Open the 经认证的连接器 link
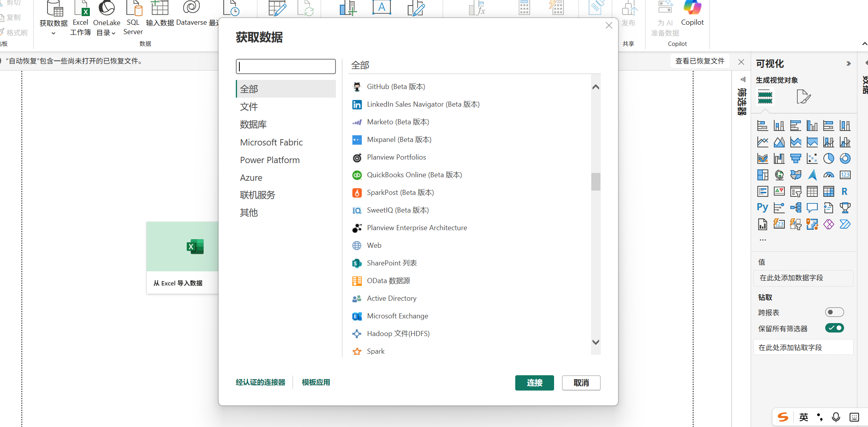868x427 pixels. (x=261, y=382)
